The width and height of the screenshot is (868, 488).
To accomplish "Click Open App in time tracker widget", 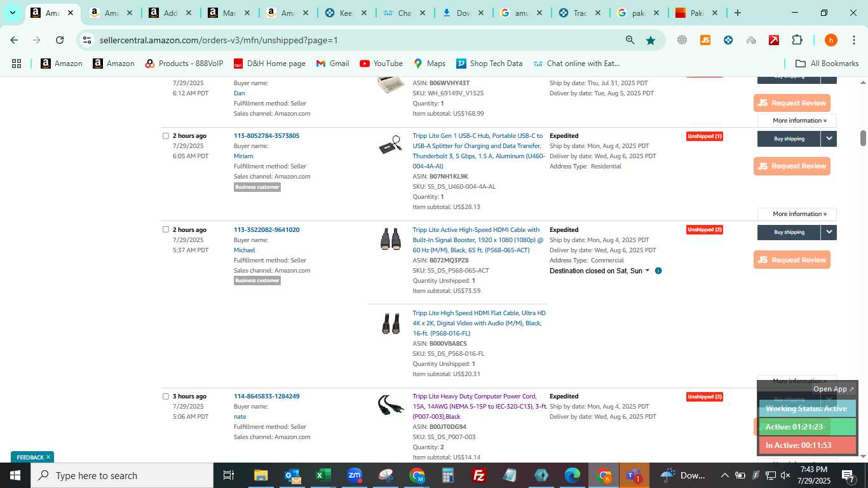I will 834,389.
